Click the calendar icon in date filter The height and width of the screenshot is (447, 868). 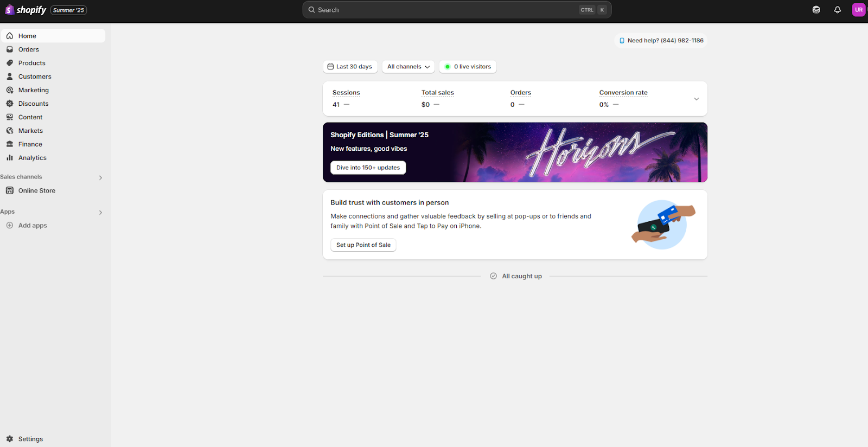tap(330, 67)
